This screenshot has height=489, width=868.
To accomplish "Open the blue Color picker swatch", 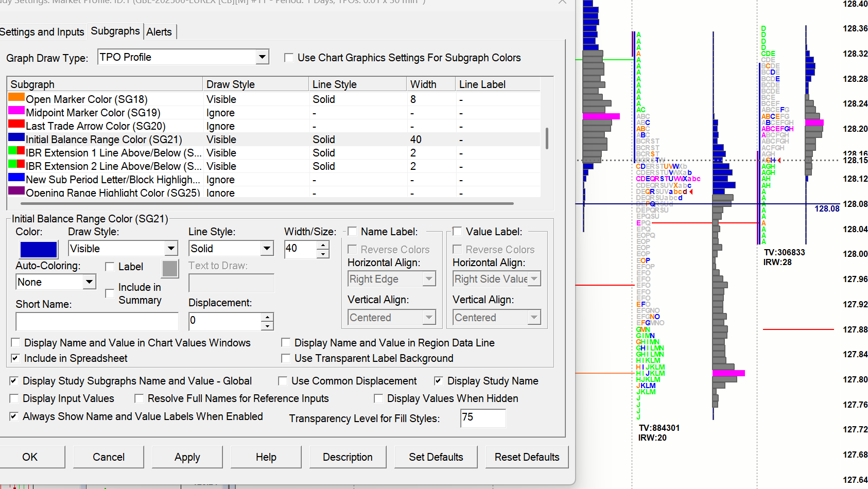I will coord(39,250).
